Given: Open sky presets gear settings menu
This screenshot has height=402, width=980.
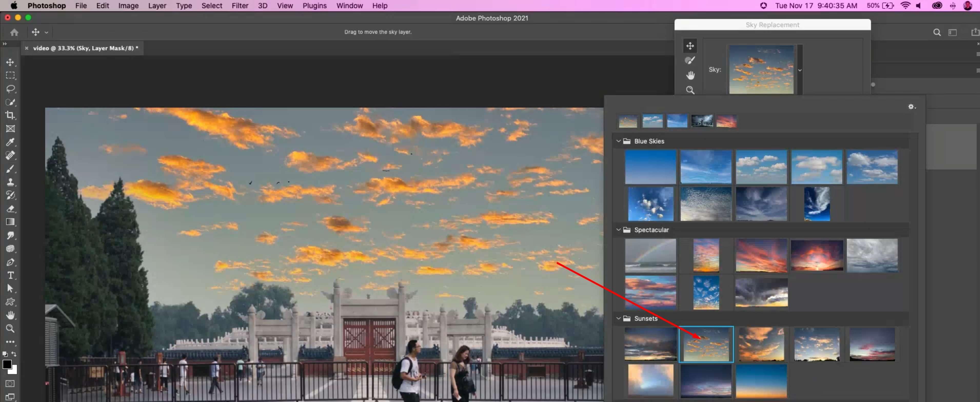Looking at the screenshot, I should click(912, 107).
